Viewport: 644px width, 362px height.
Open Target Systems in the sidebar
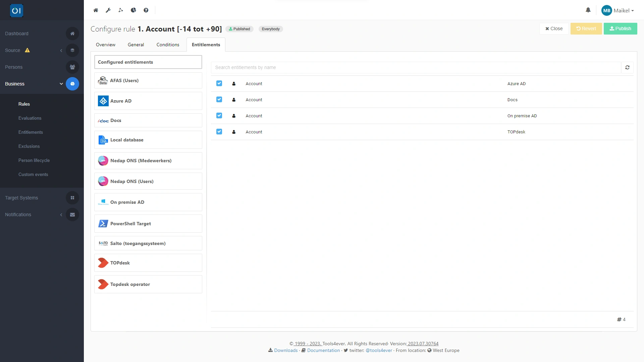21,198
